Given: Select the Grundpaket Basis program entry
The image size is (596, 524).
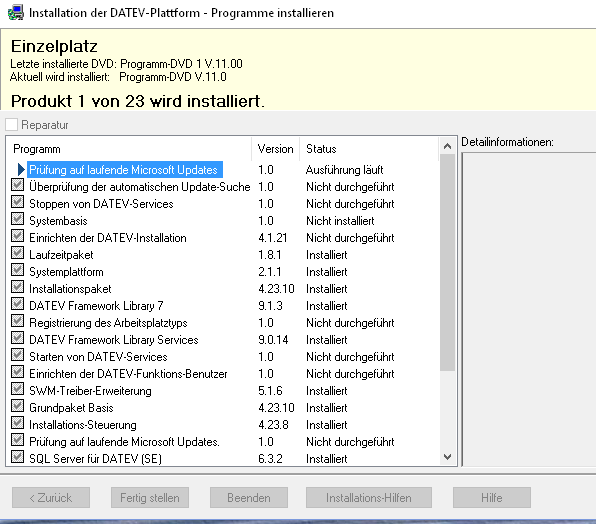Looking at the screenshot, I should (71, 408).
